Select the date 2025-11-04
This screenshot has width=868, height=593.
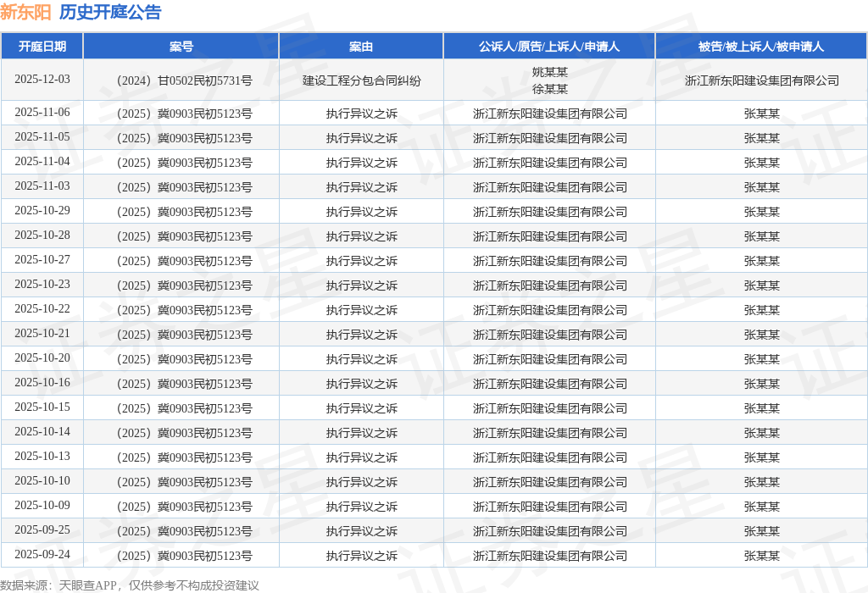tap(42, 161)
